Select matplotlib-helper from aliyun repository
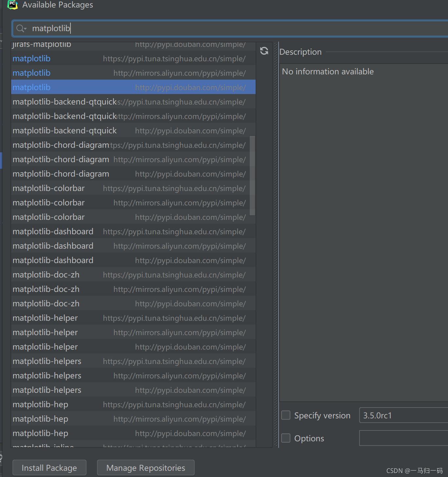448x477 pixels. (133, 333)
